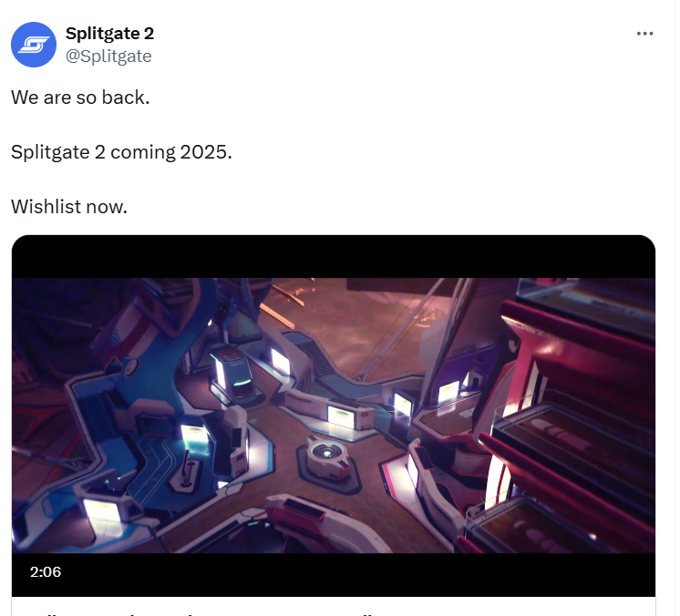The image size is (680, 616).
Task: Select the "We are so back." text
Action: point(80,98)
